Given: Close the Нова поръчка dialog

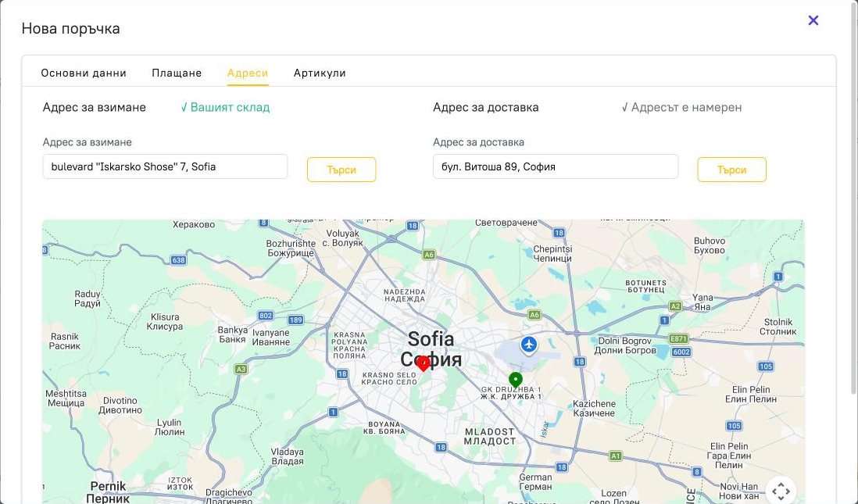Looking at the screenshot, I should coord(813,20).
